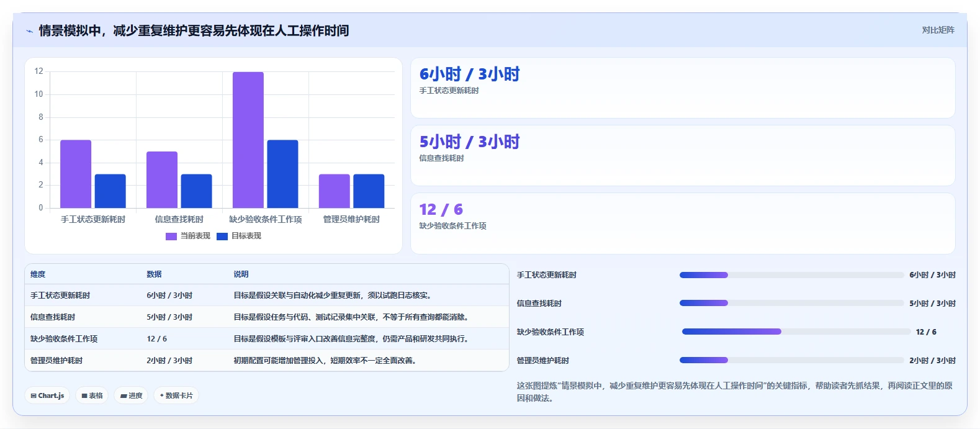Click the progress-list label 缺少验收条件工作项
The image size is (980, 429).
click(x=551, y=332)
